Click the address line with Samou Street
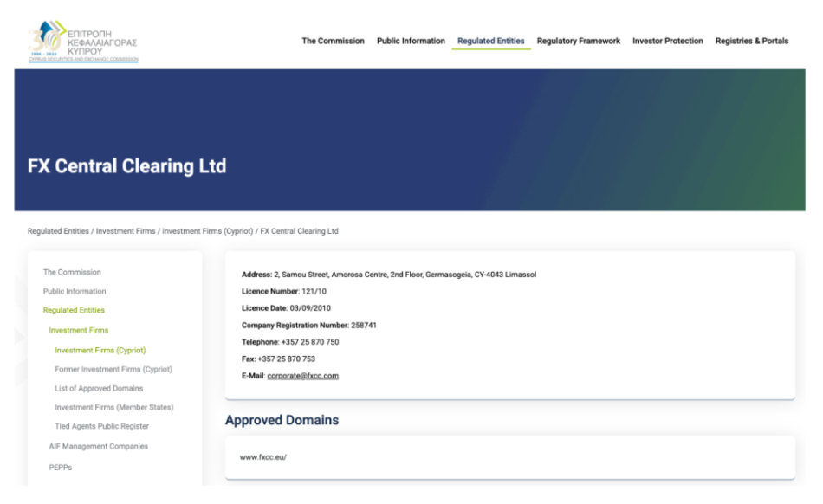The height and width of the screenshot is (504, 823). 389,275
